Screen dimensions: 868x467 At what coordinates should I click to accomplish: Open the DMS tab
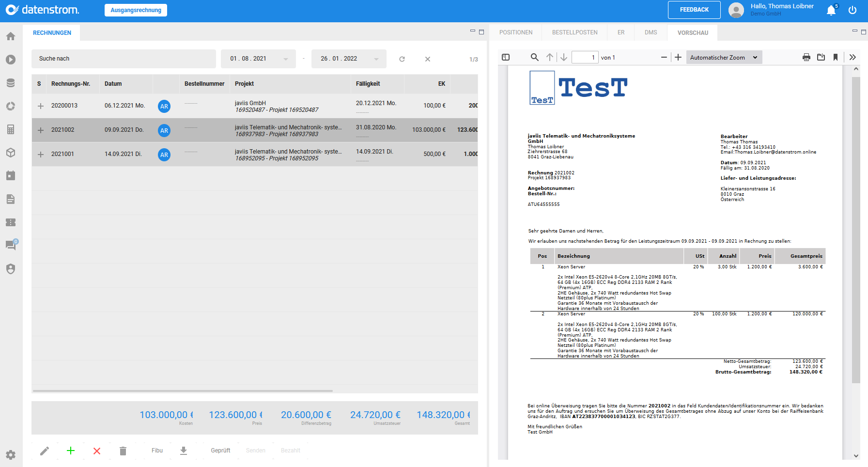651,32
